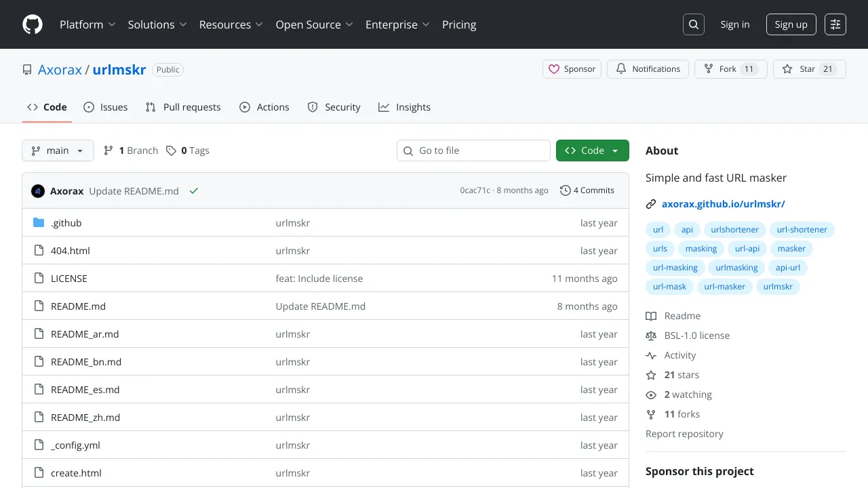Screen dimensions: 868x488
Task: Click the .github folder icon
Action: coord(39,223)
